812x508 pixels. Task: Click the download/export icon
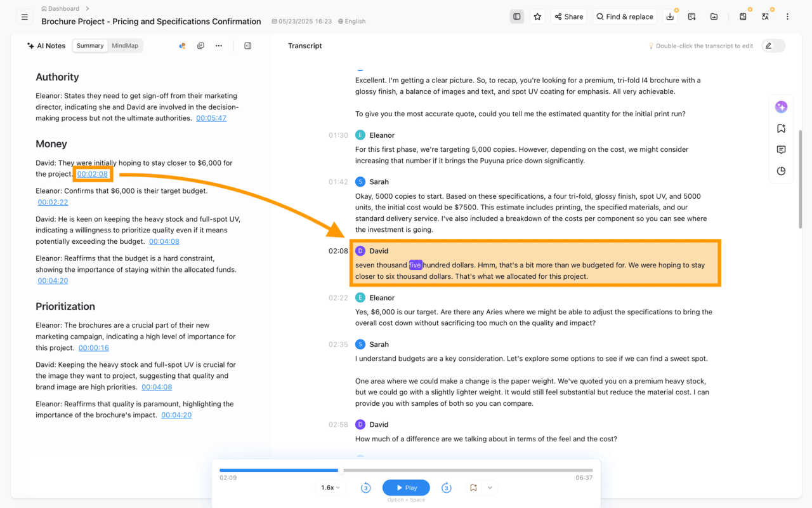671,17
